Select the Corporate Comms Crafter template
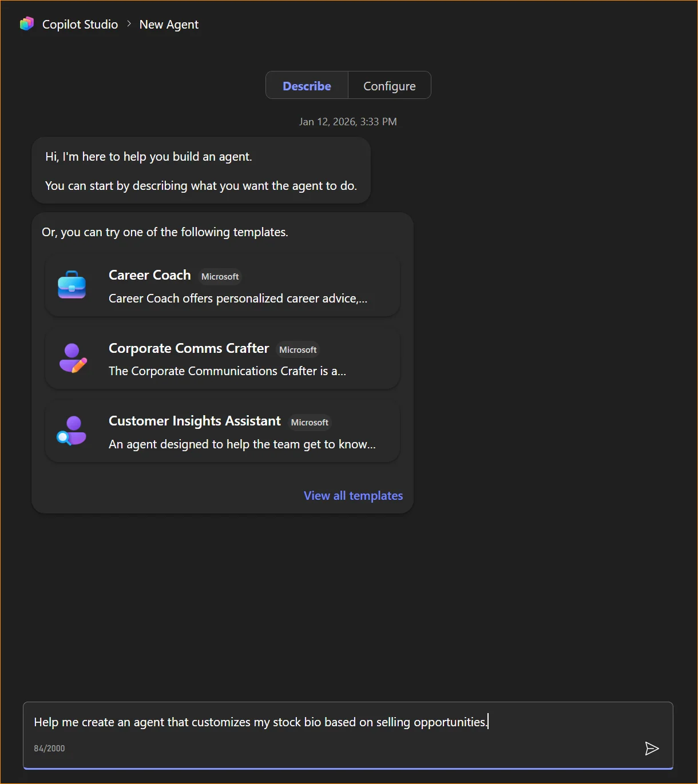 [x=222, y=359]
